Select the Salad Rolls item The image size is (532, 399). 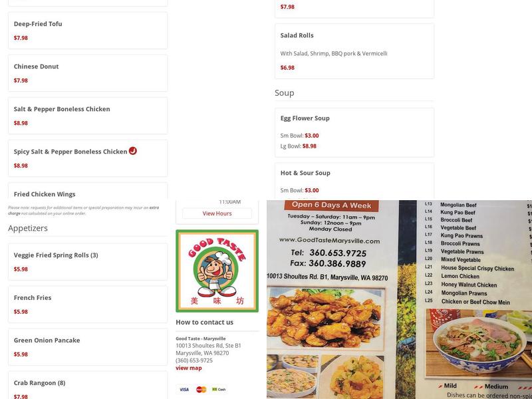pyautogui.click(x=354, y=51)
